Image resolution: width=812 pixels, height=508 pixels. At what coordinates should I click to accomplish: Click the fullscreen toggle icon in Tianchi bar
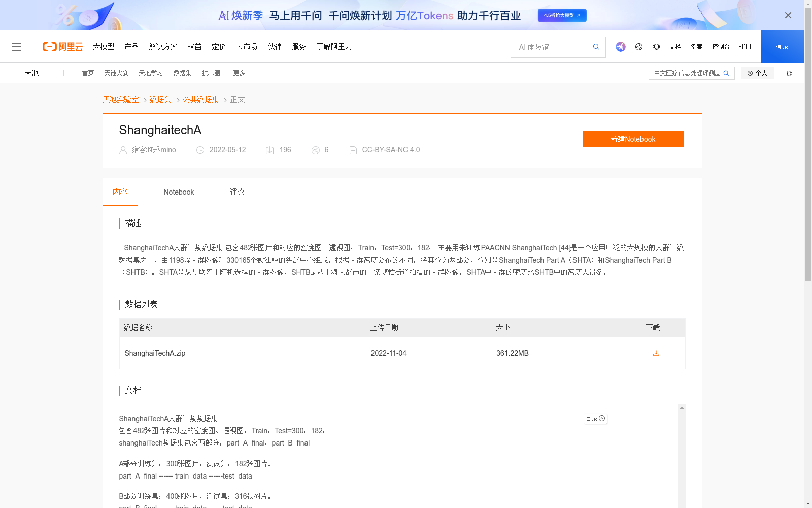[789, 73]
